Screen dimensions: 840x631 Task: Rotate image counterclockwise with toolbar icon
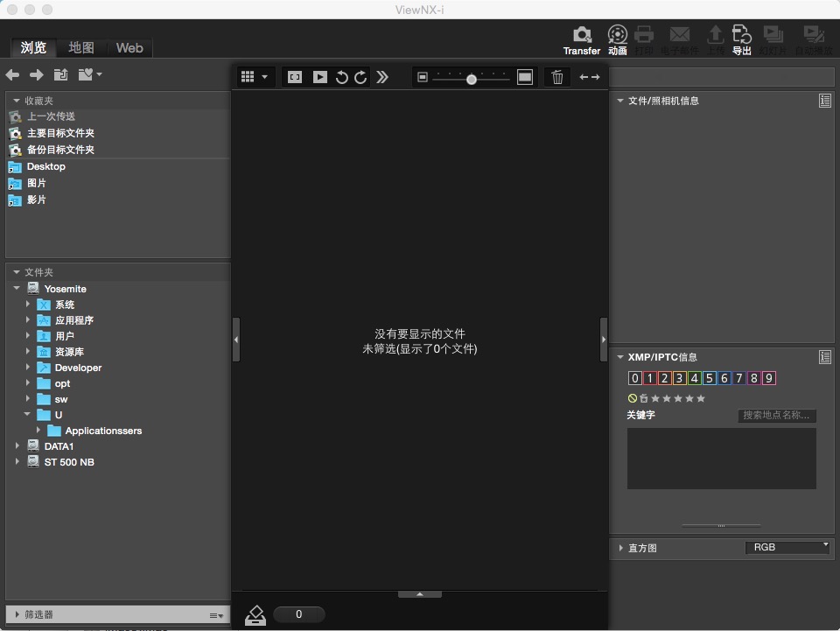[342, 77]
